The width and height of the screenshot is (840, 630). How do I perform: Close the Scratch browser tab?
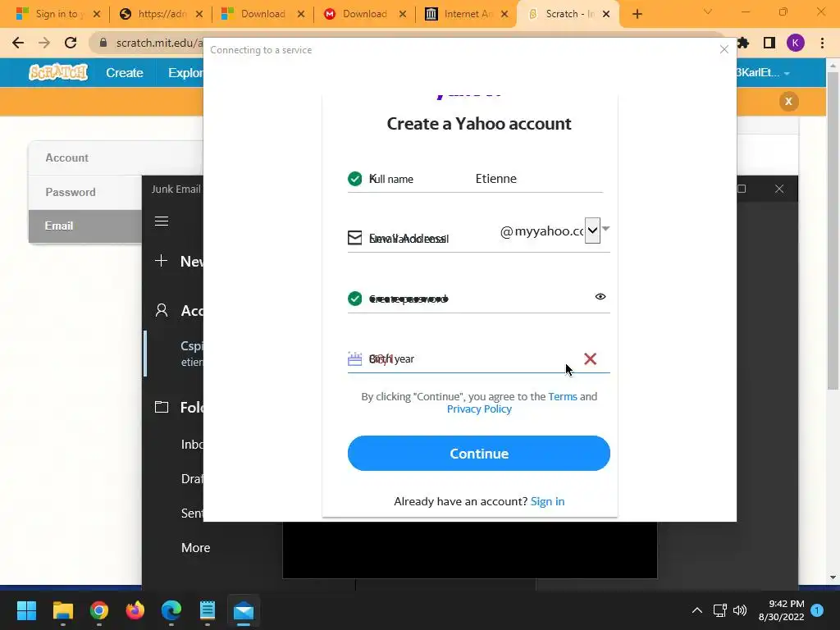pyautogui.click(x=606, y=15)
